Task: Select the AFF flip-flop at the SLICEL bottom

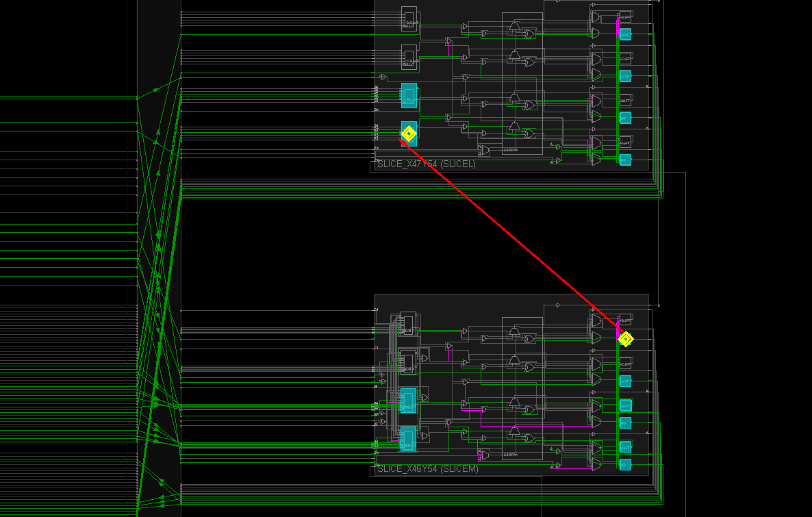Action: pyautogui.click(x=625, y=160)
